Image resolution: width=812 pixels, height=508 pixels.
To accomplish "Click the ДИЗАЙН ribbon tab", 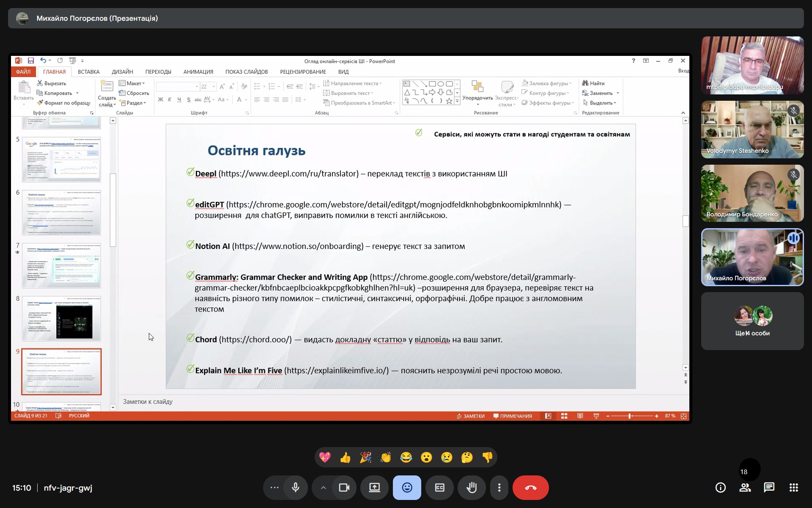I will (122, 72).
